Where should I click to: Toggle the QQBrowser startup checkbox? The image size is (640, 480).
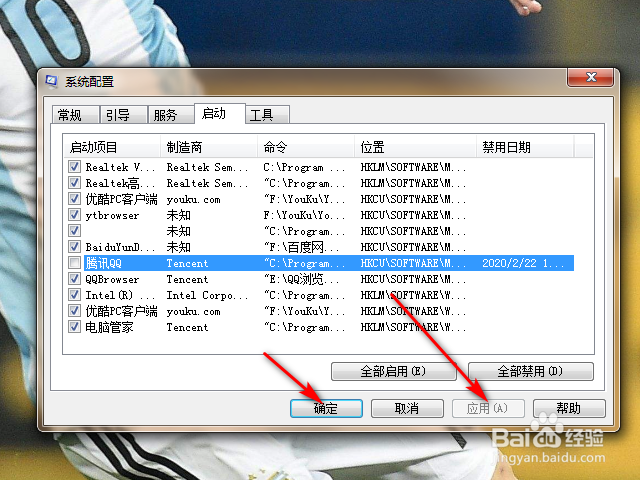click(x=74, y=279)
